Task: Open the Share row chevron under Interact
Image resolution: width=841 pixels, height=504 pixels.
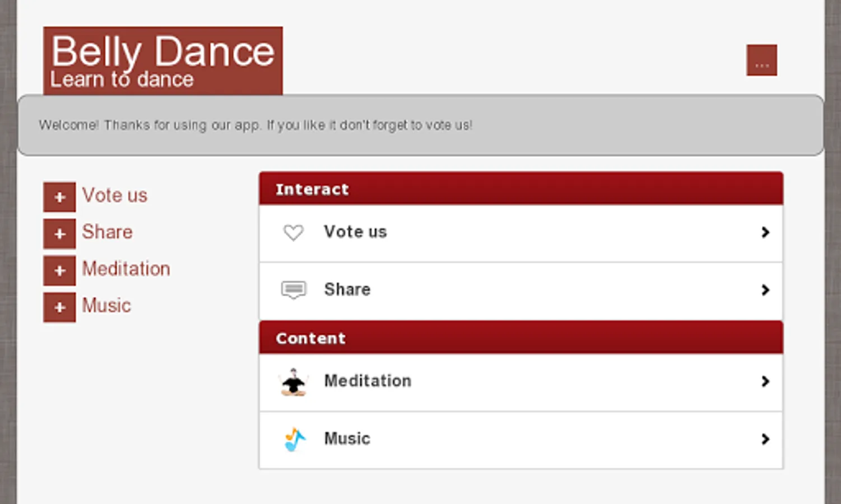Action: [x=765, y=290]
